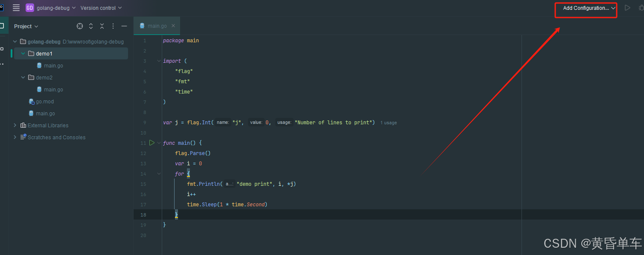Hide the Project tool window
The height and width of the screenshot is (255, 644).
point(124,26)
